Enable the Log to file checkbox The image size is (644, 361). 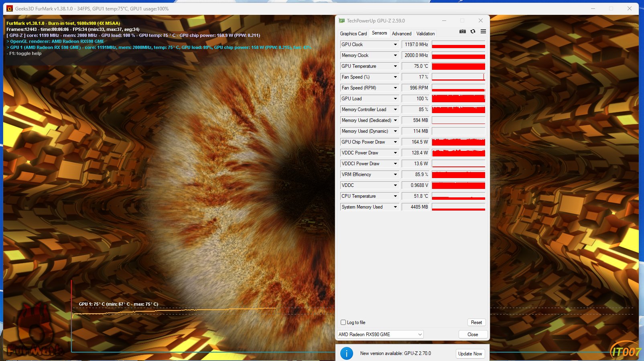click(343, 322)
